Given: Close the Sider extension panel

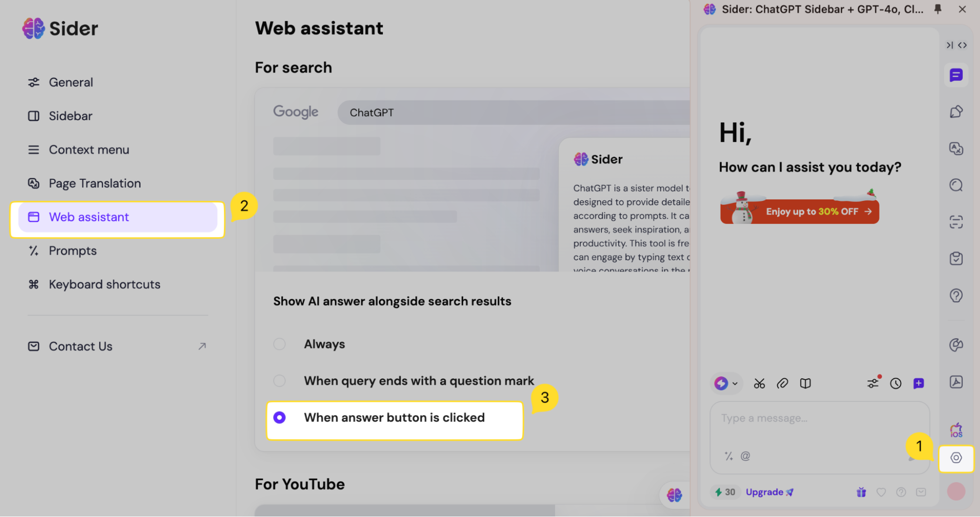Looking at the screenshot, I should coord(962,9).
